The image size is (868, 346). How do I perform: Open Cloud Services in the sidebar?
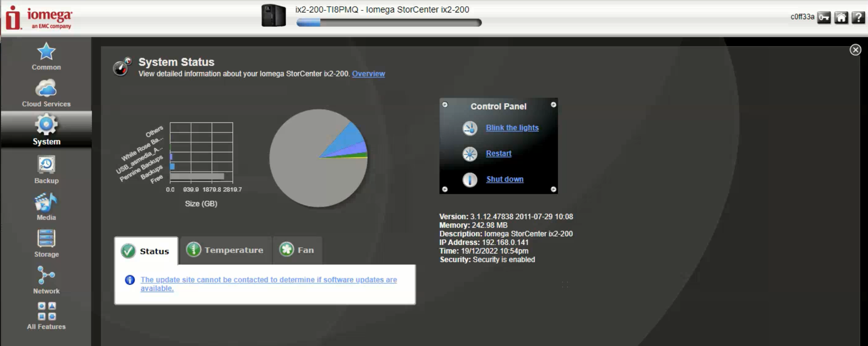[46, 93]
